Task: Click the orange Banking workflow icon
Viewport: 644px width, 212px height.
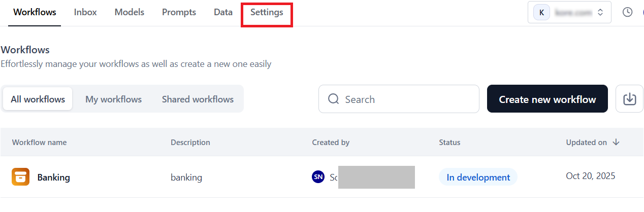Action: point(21,177)
